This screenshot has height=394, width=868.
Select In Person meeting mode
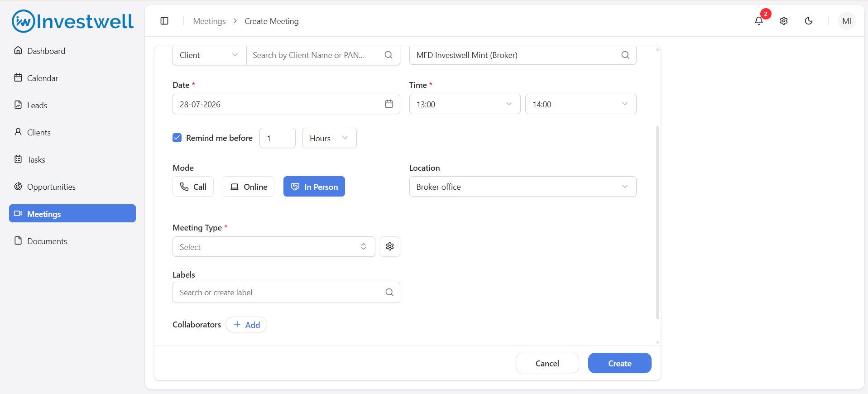pos(314,186)
